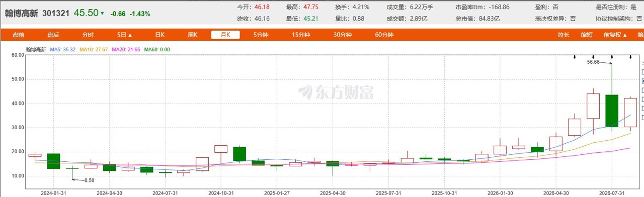
Task: Click the 成交量 value 6.22万手
Action: pos(422,7)
